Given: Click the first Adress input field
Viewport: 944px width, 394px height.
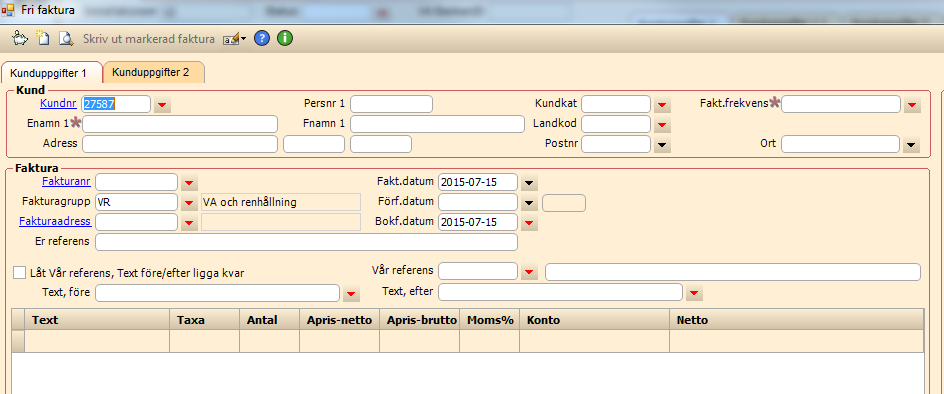Looking at the screenshot, I should [180, 144].
